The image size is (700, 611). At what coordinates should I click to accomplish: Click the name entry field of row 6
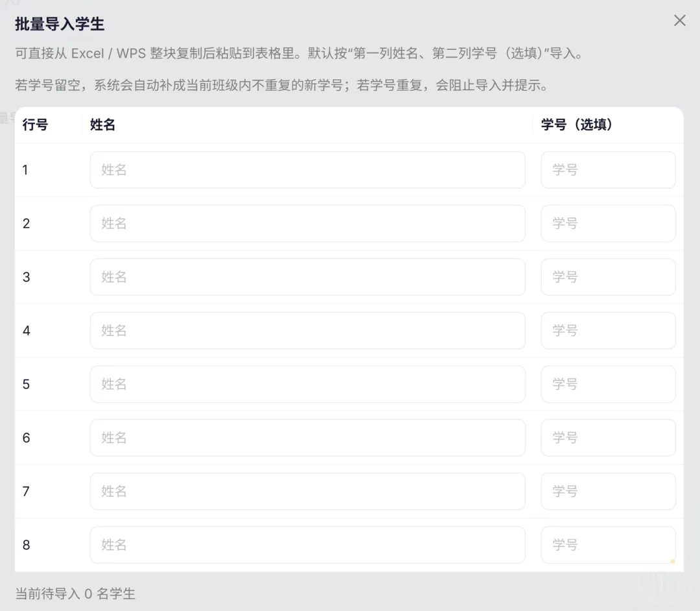308,438
